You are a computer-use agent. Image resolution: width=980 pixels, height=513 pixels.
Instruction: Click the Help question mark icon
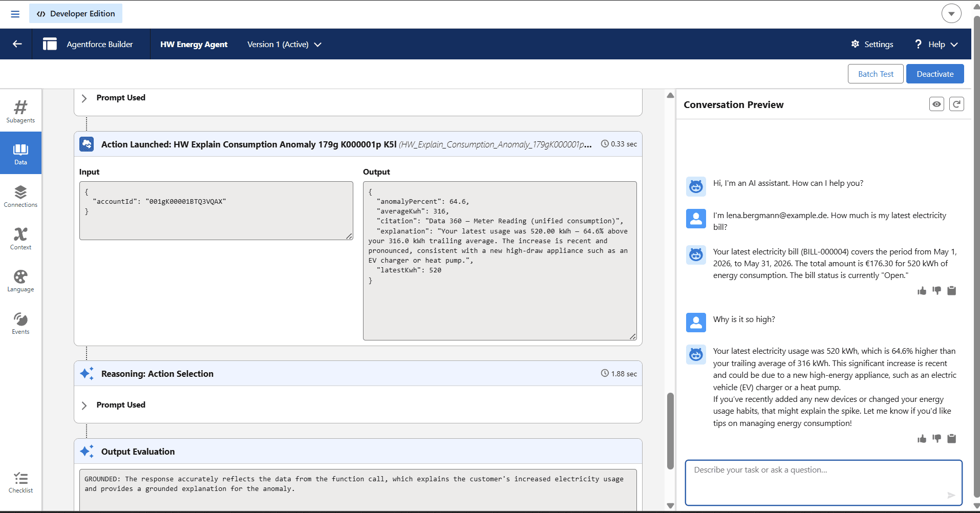(x=918, y=44)
